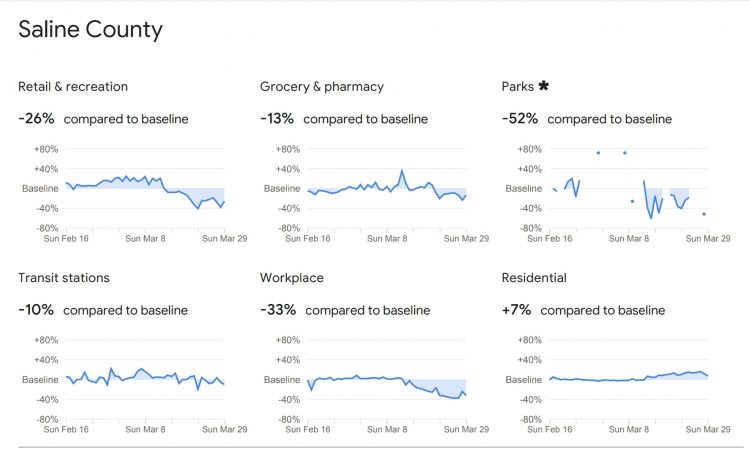This screenshot has width=750, height=456.
Task: Open the Transit stations section title
Action: [x=64, y=278]
